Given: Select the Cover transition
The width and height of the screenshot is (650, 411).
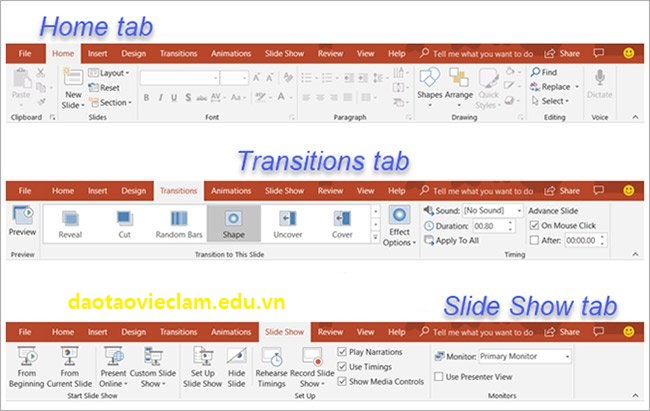Looking at the screenshot, I should (342, 224).
